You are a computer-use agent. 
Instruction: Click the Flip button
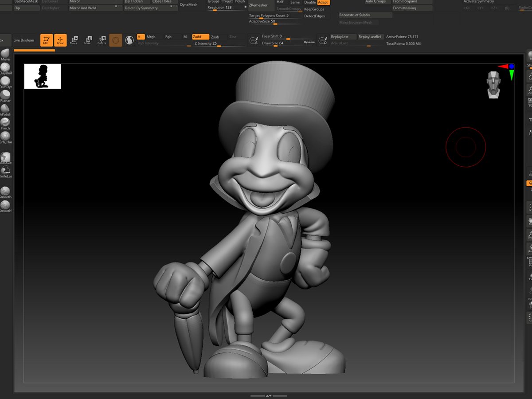(26, 8)
